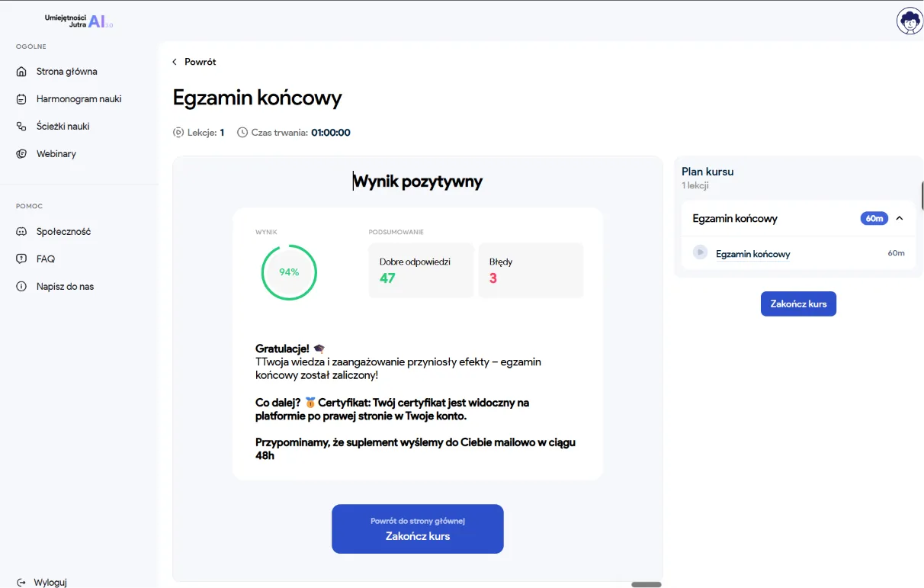Click the '1 lekcji' subtitle
Image resolution: width=924 pixels, height=588 pixels.
click(696, 185)
